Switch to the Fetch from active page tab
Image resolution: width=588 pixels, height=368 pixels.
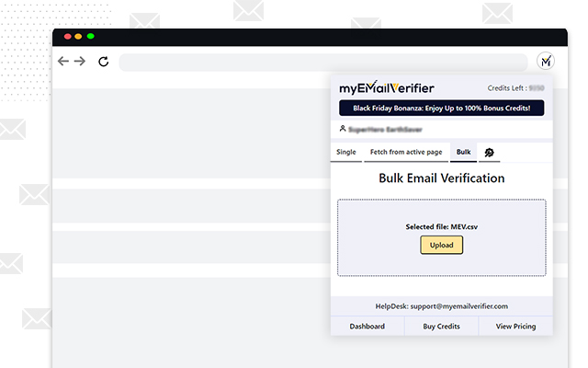406,152
